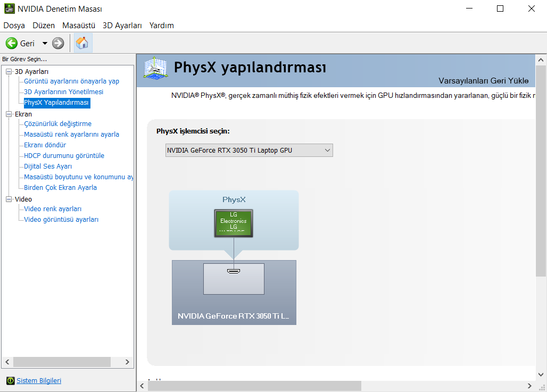Open Masaüstü boyutunu ve konumunu task
The width and height of the screenshot is (547, 392).
(x=79, y=177)
